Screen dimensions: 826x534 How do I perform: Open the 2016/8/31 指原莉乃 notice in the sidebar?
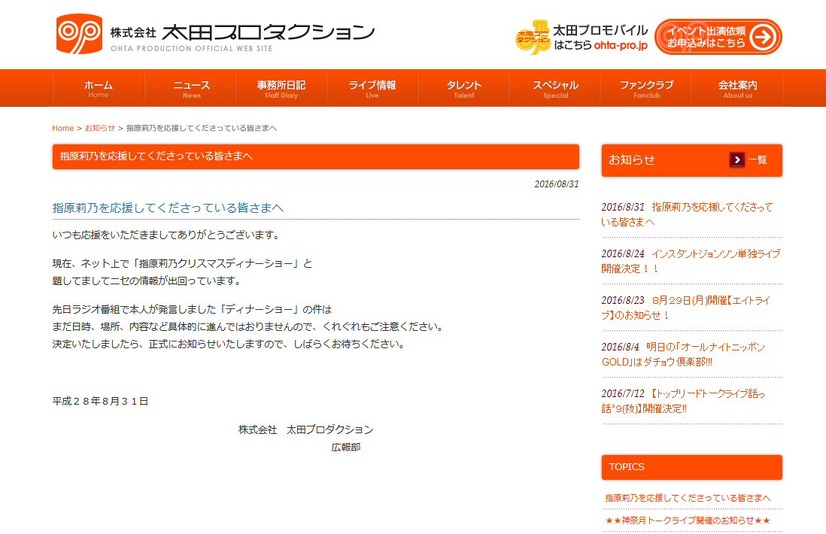[x=687, y=214]
